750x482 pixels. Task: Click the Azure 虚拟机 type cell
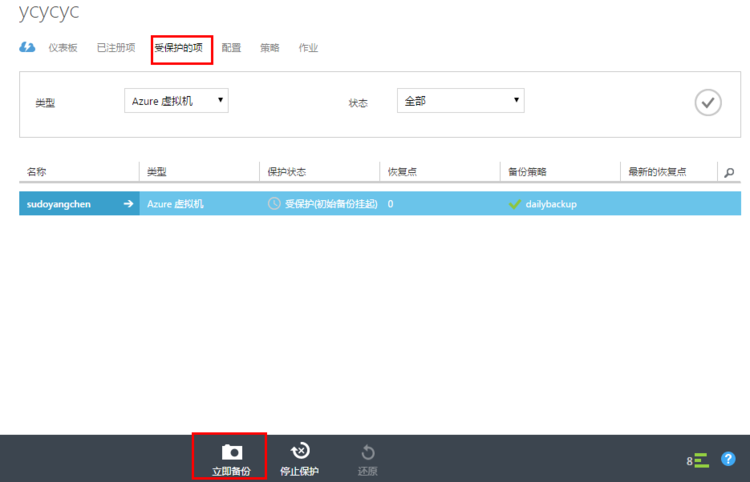[x=175, y=204]
